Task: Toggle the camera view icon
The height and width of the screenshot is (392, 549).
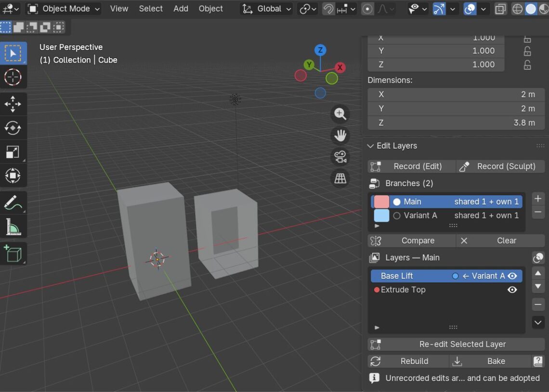Action: coord(340,157)
